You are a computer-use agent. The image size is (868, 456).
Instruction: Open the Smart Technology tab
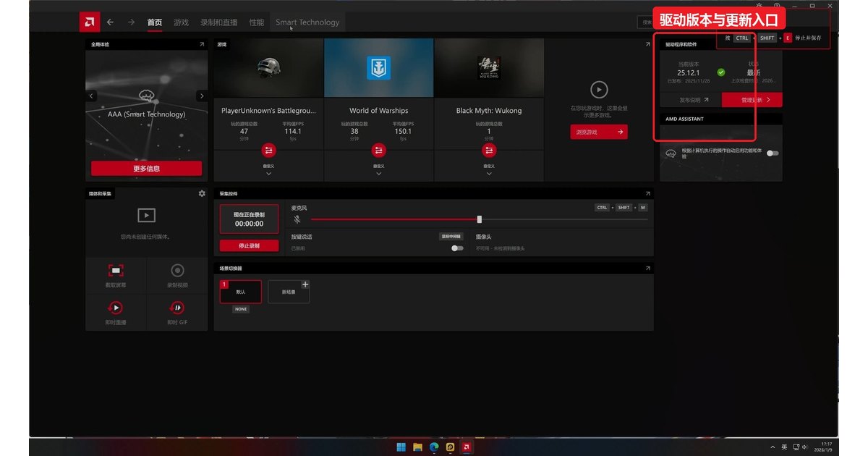tap(307, 22)
